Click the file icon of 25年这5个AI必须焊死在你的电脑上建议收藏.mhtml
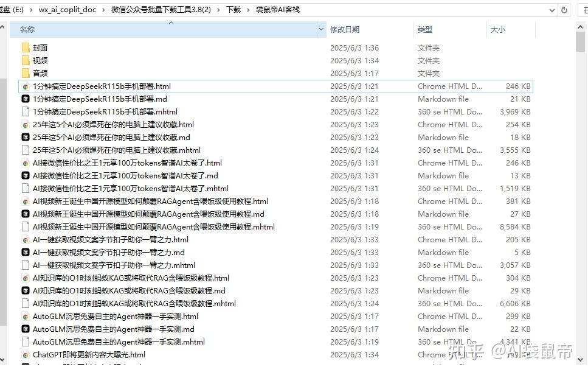 26,150
